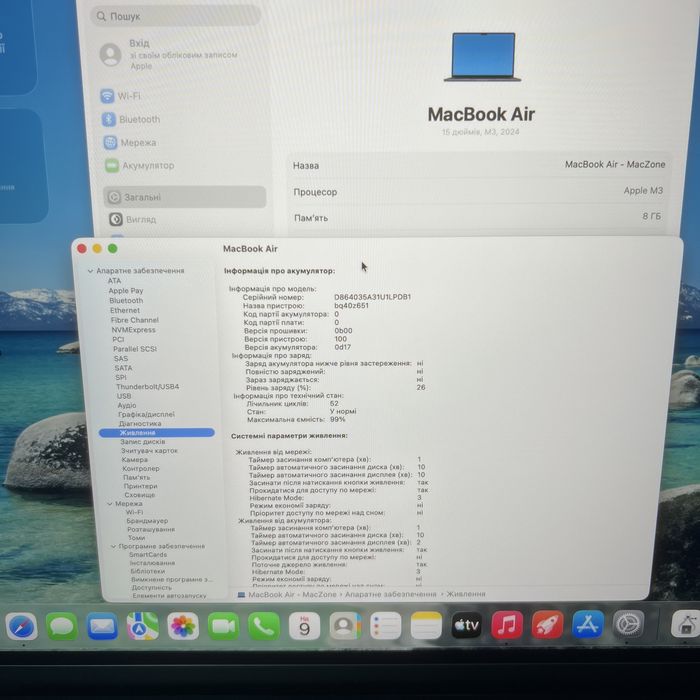This screenshot has height=700, width=700.
Task: Click the user avatar icon next to Вхід
Action: click(x=110, y=54)
